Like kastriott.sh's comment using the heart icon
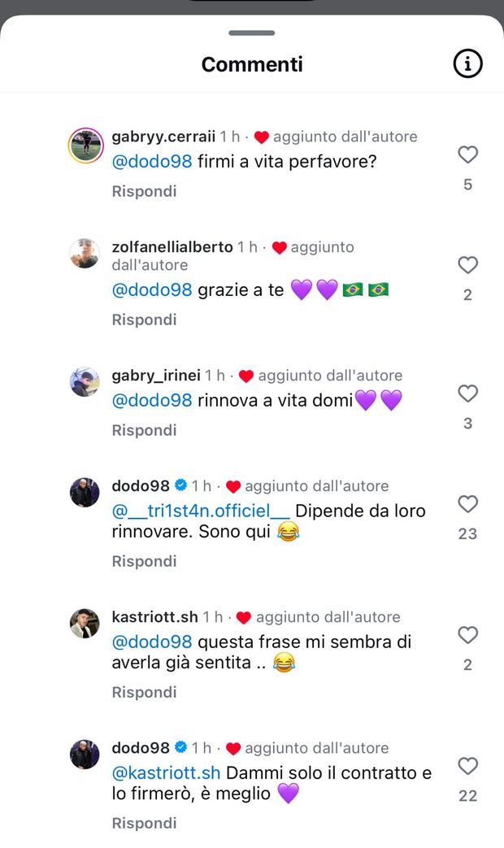This screenshot has height=848, width=504. click(467, 635)
